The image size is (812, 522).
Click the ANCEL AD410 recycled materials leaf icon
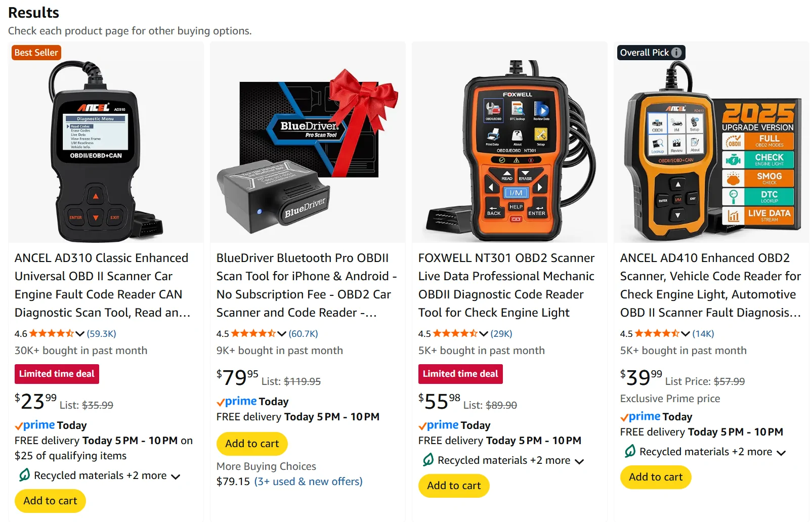coord(630,451)
